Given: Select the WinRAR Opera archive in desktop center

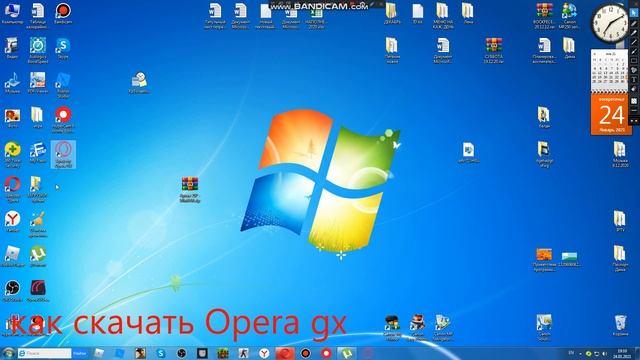Looking at the screenshot, I should click(190, 189).
